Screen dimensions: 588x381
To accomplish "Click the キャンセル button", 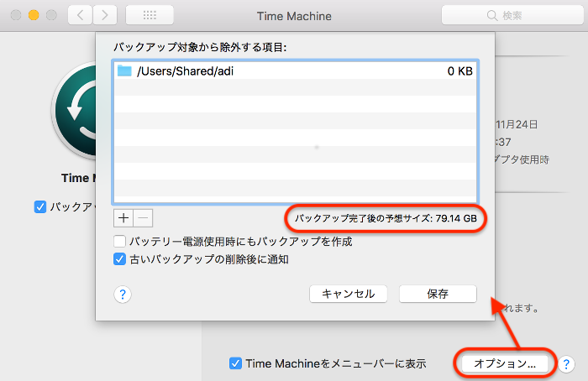I will pyautogui.click(x=349, y=294).
